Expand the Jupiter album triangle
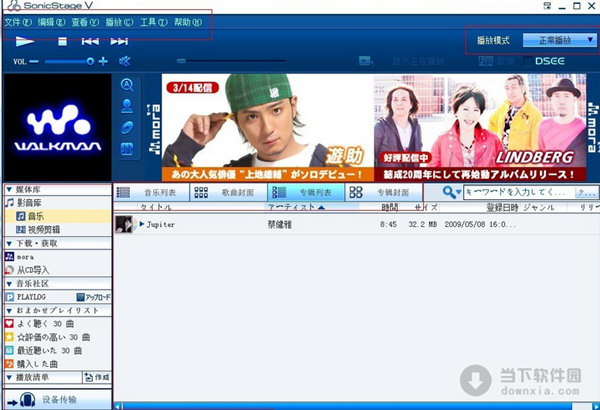Screen dimensions: 600x410 click(142, 224)
